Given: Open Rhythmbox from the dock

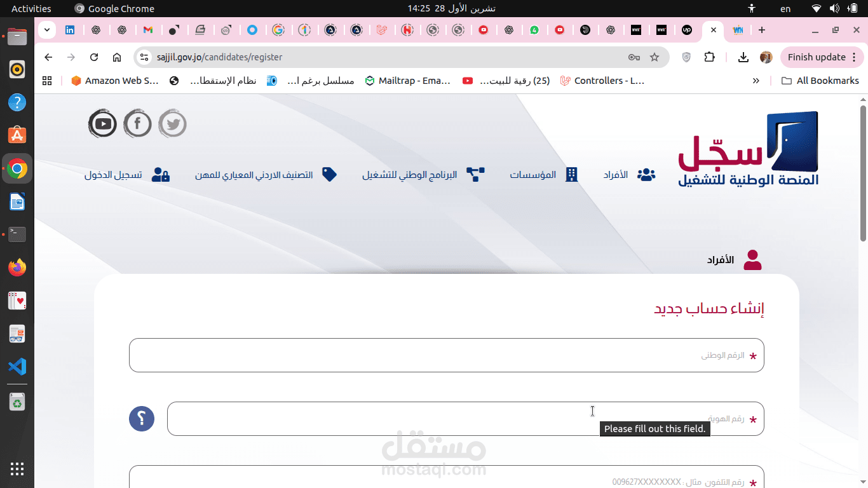Looking at the screenshot, I should 17,69.
